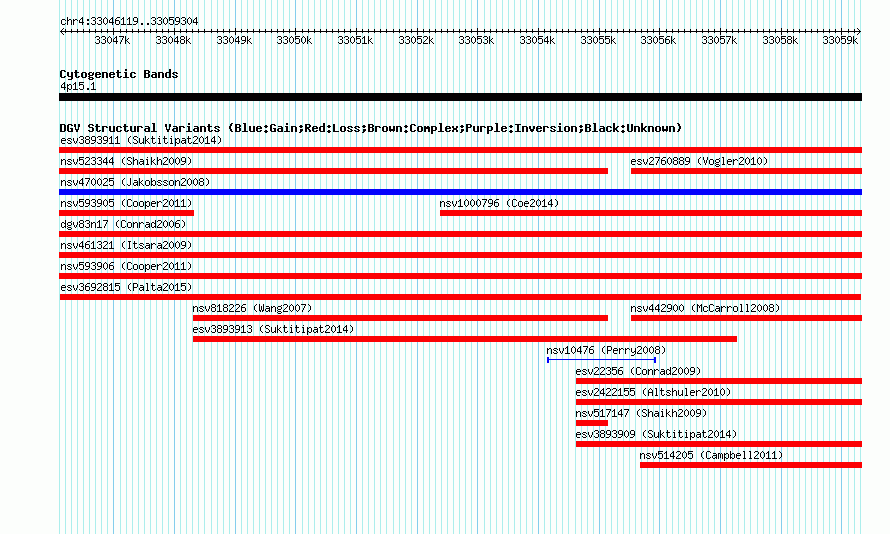Select the esv2760889 red bar
Screen dimensions: 890x534
click(x=746, y=171)
